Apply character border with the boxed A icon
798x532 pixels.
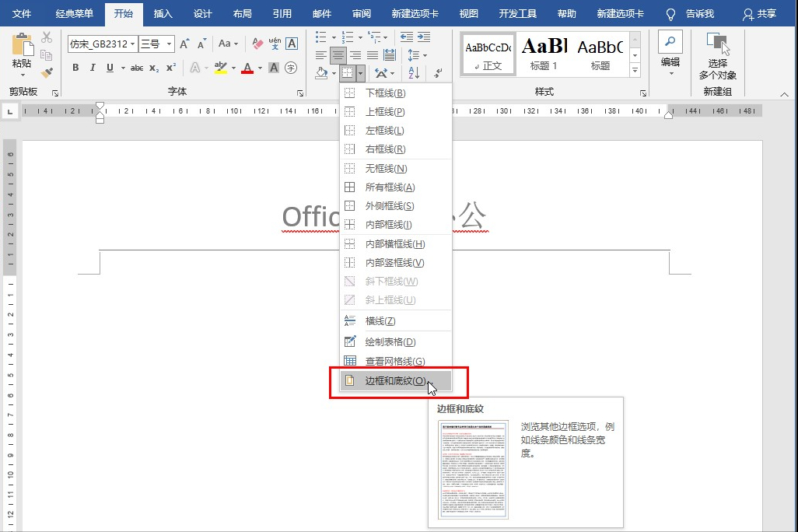coord(292,44)
